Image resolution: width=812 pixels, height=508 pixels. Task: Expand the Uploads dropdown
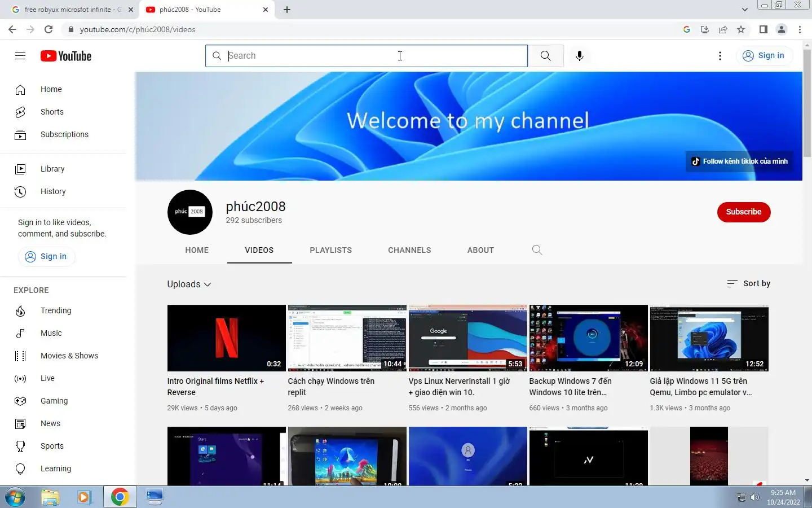(x=189, y=284)
